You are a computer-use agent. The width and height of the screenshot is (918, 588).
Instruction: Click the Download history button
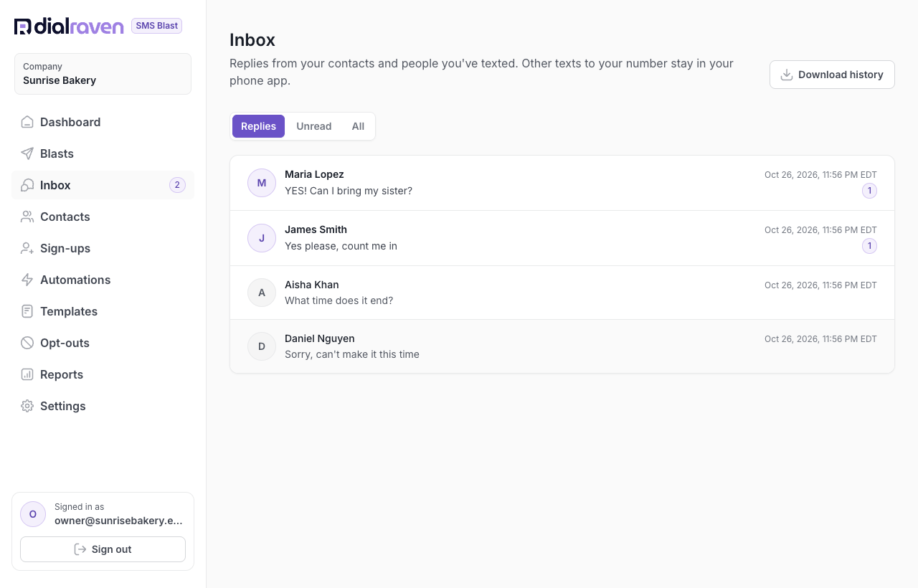832,75
